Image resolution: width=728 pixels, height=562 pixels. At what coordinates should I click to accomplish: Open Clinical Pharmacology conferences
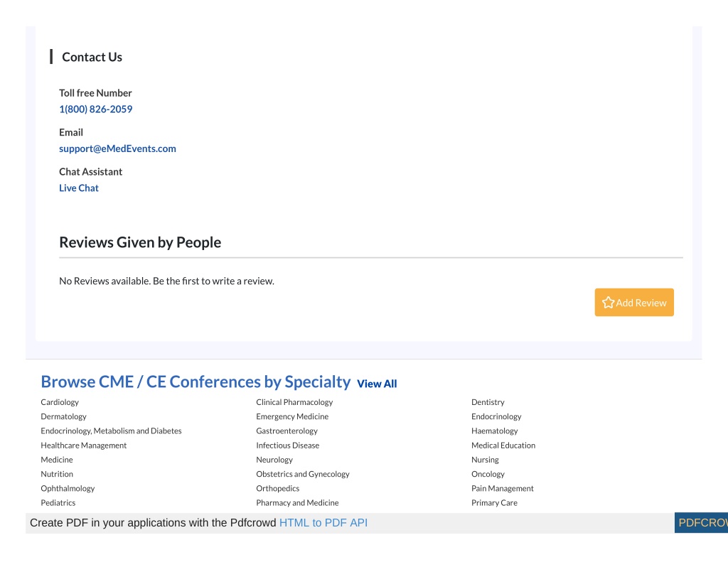pos(294,402)
